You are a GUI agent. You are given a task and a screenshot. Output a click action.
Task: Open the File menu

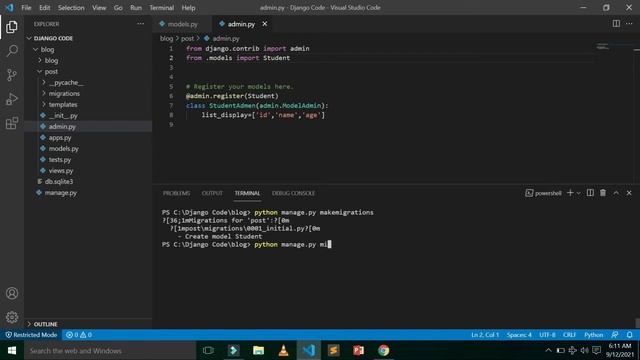click(x=26, y=8)
